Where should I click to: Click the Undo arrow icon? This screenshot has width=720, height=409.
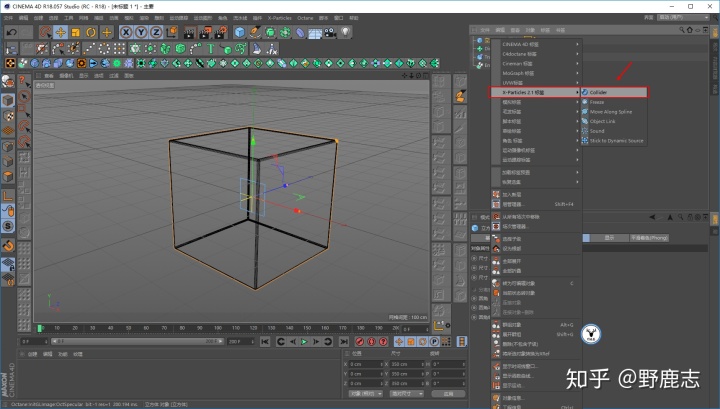[x=11, y=32]
